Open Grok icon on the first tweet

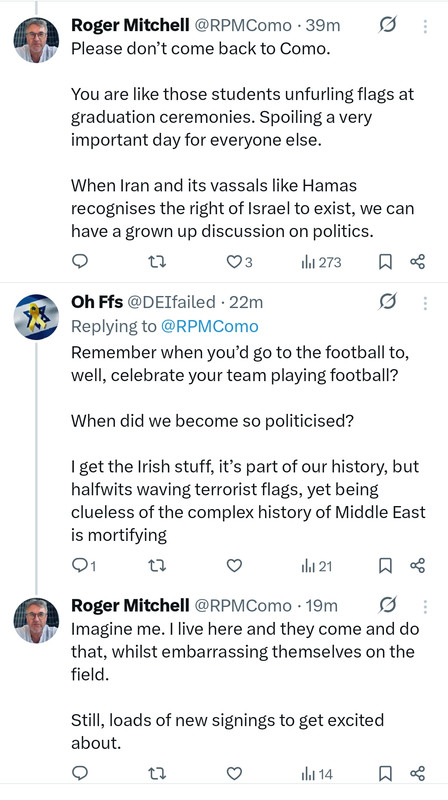point(388,24)
